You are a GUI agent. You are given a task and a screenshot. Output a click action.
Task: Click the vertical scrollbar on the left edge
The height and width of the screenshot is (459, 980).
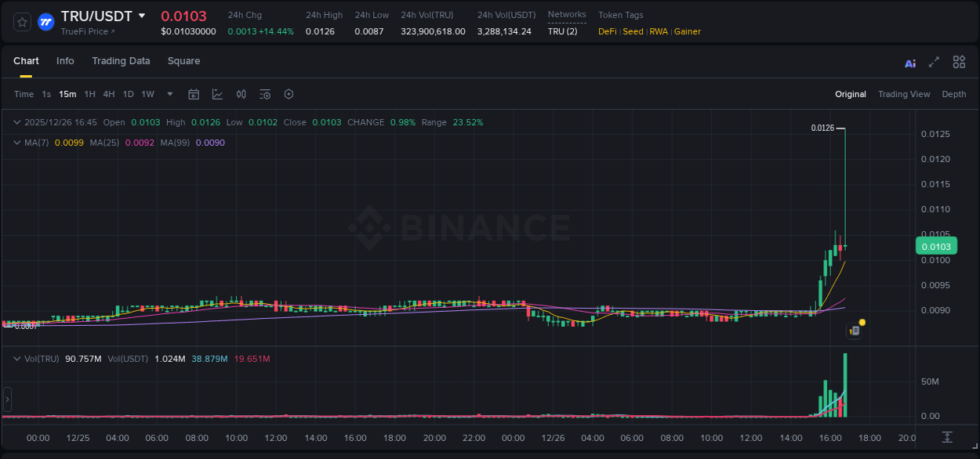coord(6,399)
